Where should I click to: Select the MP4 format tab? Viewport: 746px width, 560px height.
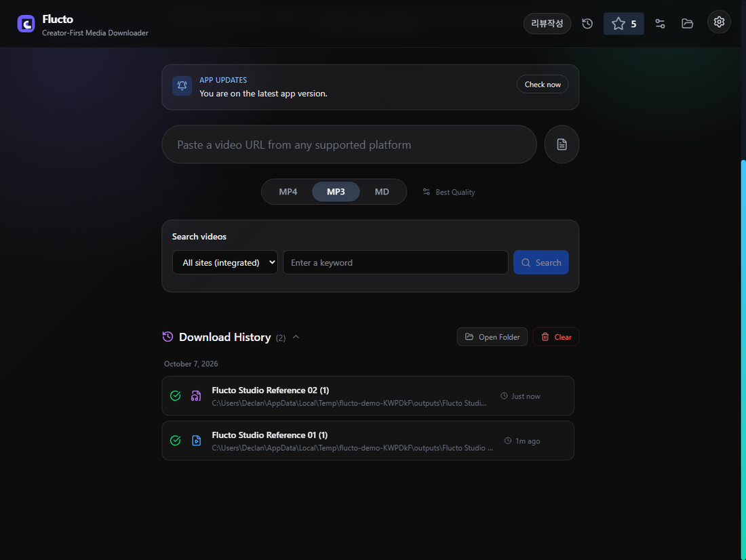point(288,192)
